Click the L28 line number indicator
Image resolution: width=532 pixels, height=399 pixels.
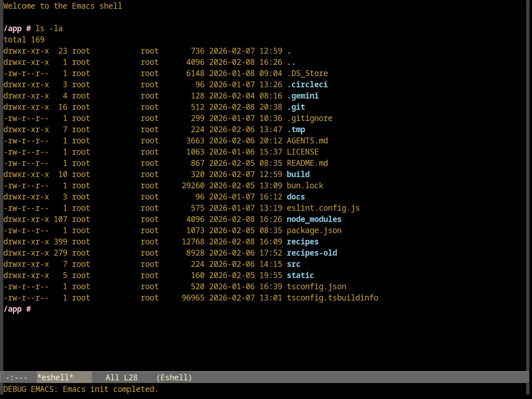131,377
